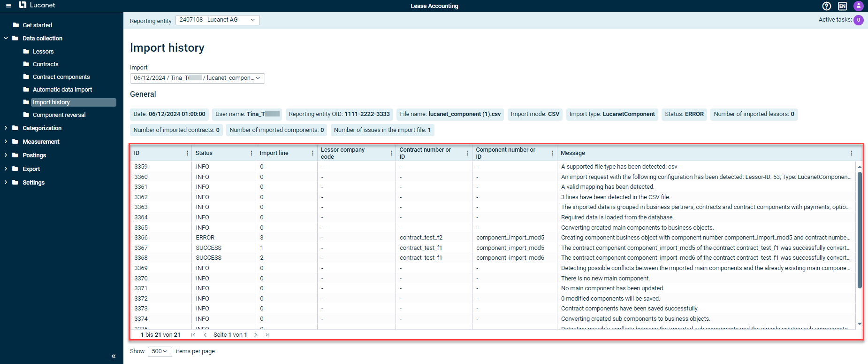Open Component reversal in sidebar
Screen dimensions: 868x364
pos(59,115)
